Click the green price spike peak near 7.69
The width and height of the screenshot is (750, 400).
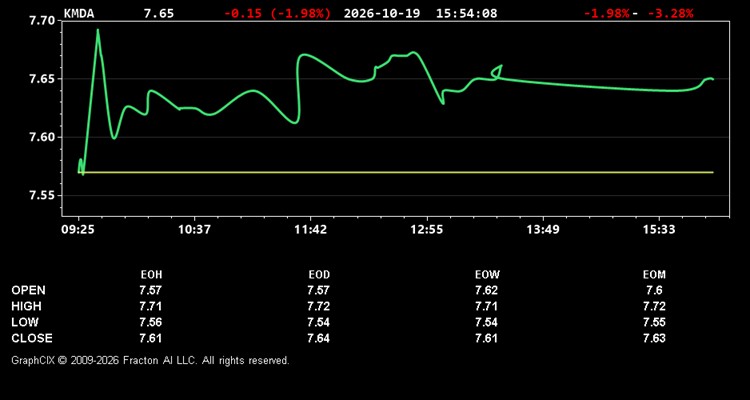(x=98, y=31)
